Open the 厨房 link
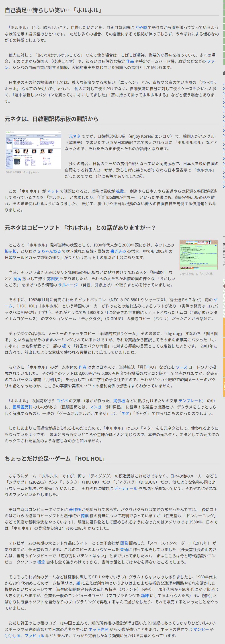This screenshot has width=225, height=644. pyautogui.click(x=17, y=279)
